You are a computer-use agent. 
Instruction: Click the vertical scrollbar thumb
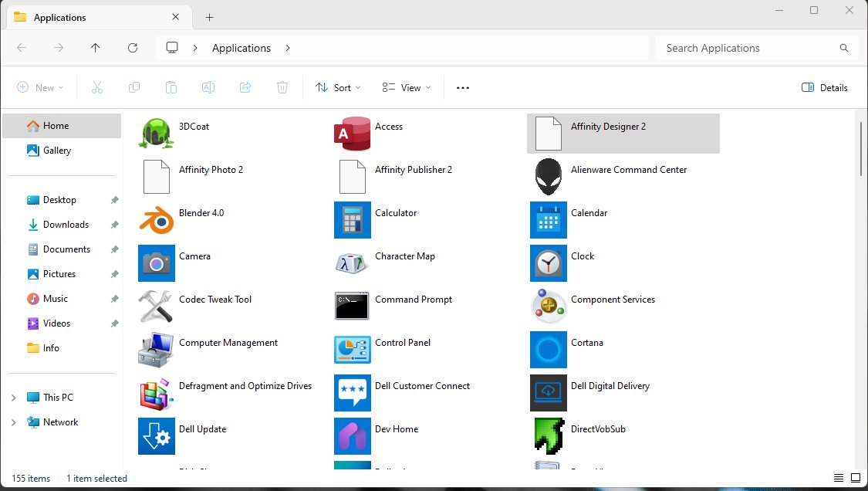click(x=861, y=148)
